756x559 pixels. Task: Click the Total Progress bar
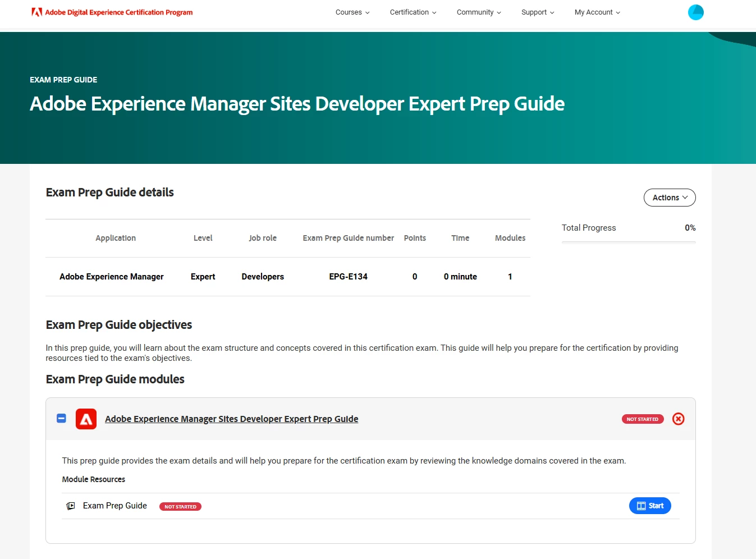(629, 242)
